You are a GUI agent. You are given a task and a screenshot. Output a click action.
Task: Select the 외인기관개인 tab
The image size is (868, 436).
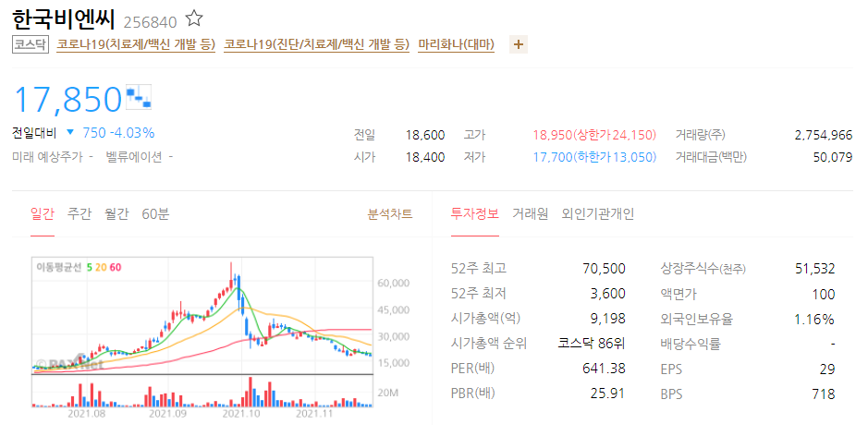coord(598,213)
